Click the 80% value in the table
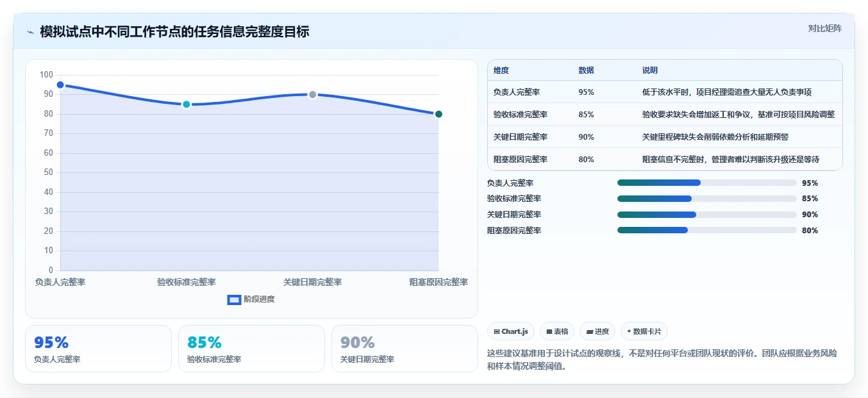 click(x=586, y=160)
